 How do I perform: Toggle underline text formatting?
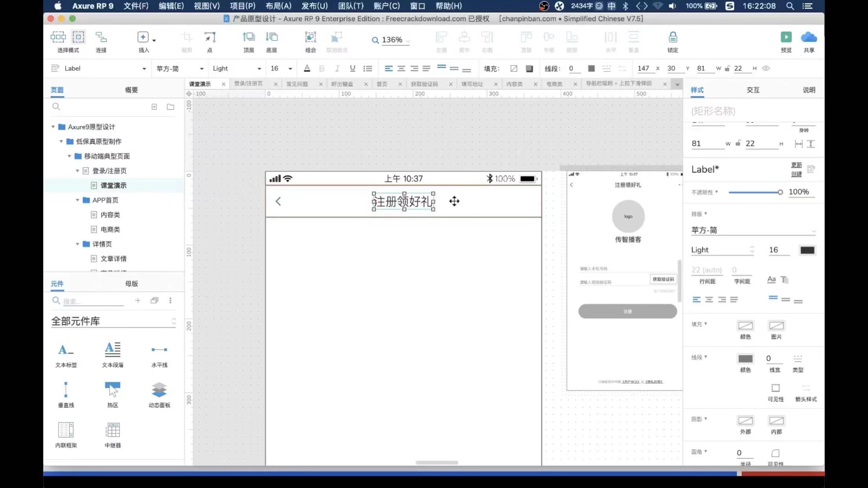(x=352, y=68)
